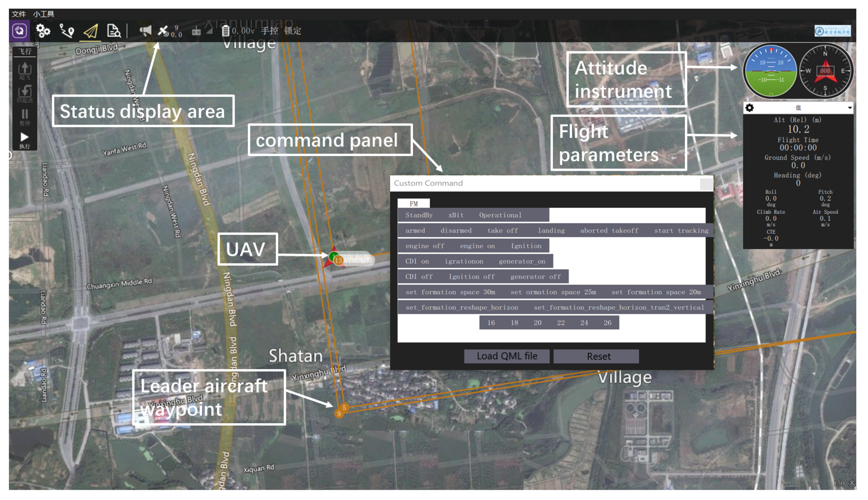The width and height of the screenshot is (868, 500).
Task: Click set_formation_reshape_horizon button
Action: pos(462,308)
